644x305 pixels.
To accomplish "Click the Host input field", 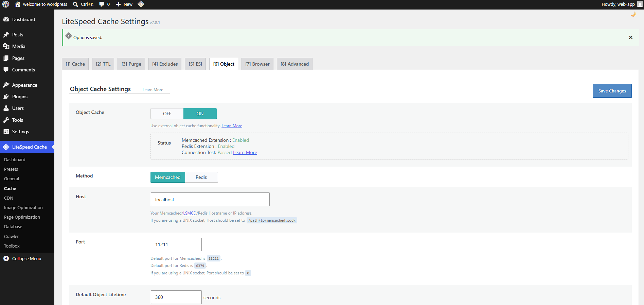I will click(210, 199).
